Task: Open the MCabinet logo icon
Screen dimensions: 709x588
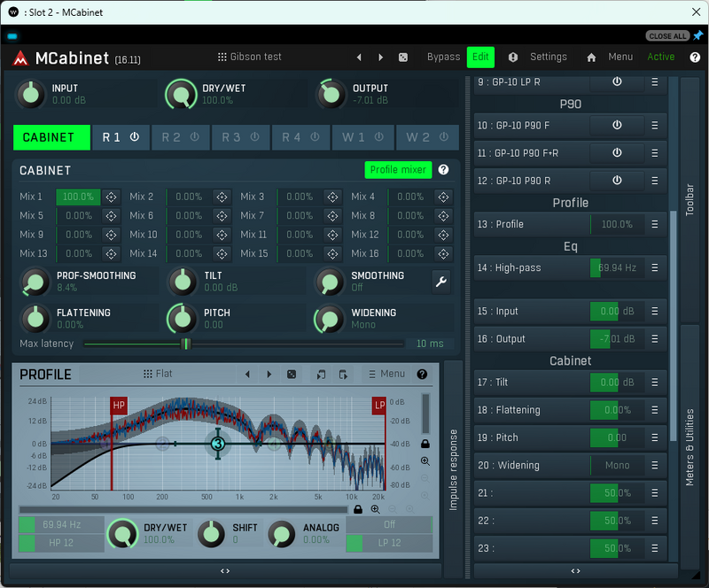Action: coord(20,58)
